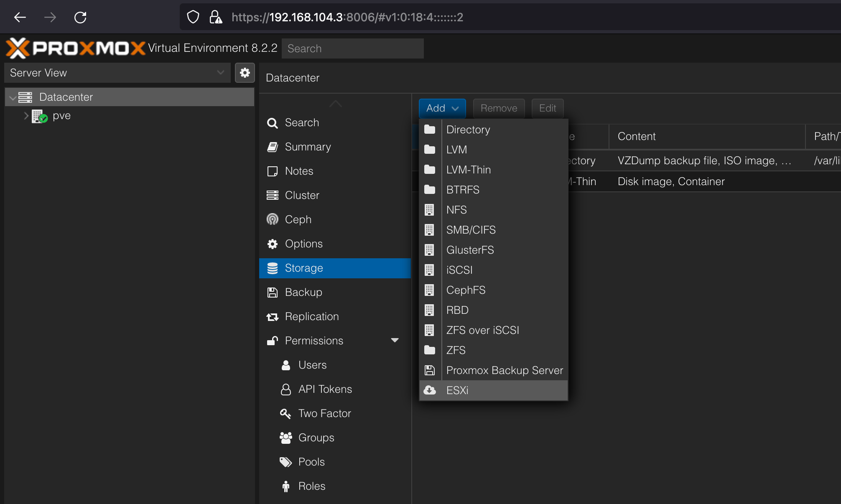Open the Search section in Datacenter sidebar
This screenshot has width=841, height=504.
click(x=302, y=122)
